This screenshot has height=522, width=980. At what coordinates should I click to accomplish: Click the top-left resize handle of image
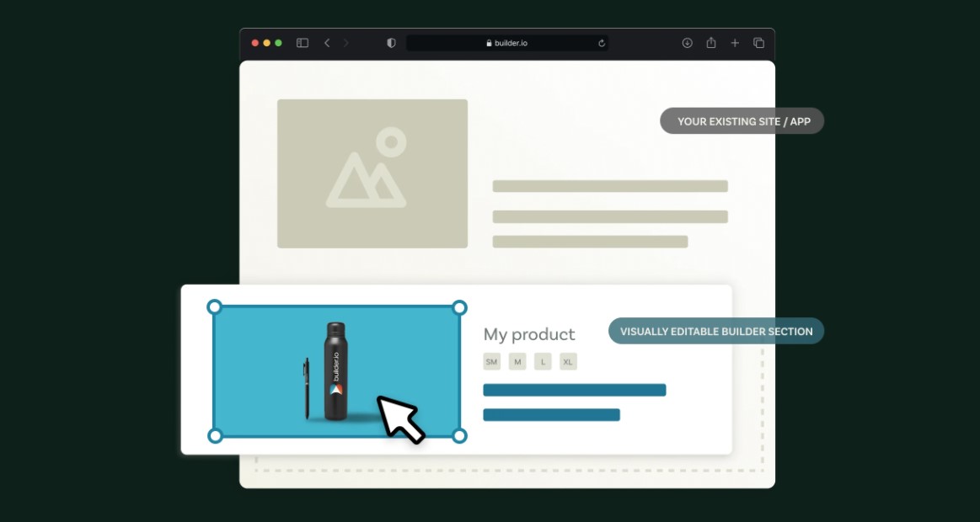click(x=214, y=306)
